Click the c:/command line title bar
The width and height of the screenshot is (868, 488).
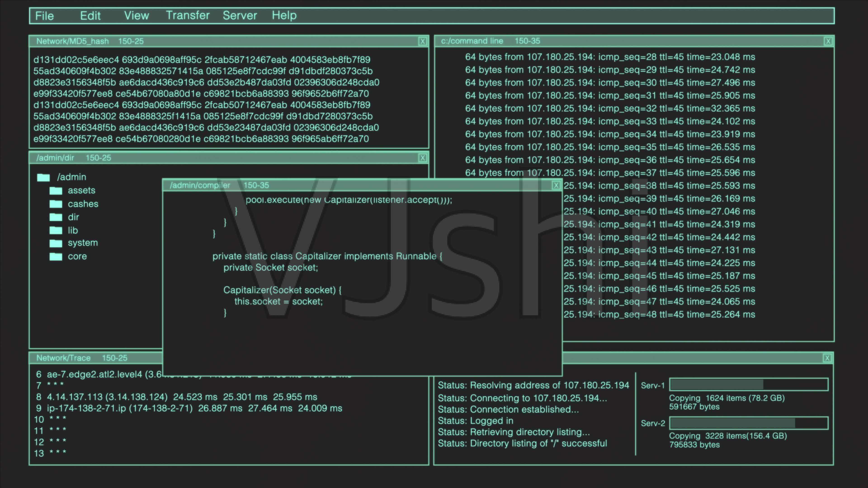pyautogui.click(x=634, y=41)
